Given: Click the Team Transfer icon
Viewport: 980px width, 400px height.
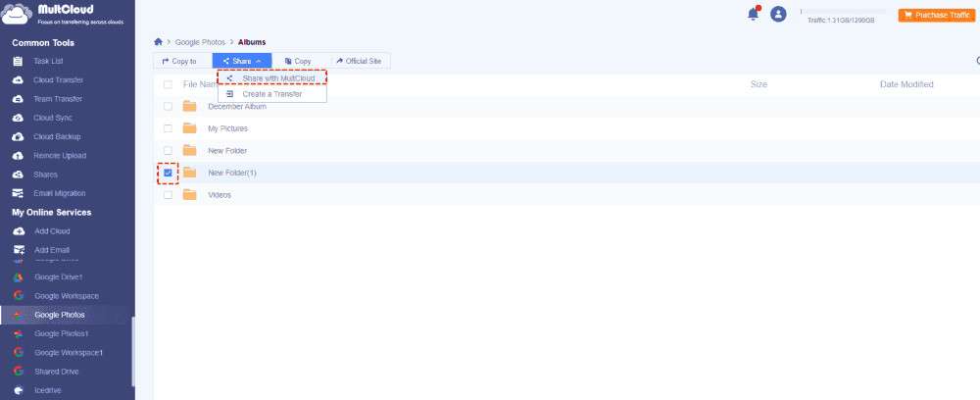Looking at the screenshot, I should click(x=18, y=99).
